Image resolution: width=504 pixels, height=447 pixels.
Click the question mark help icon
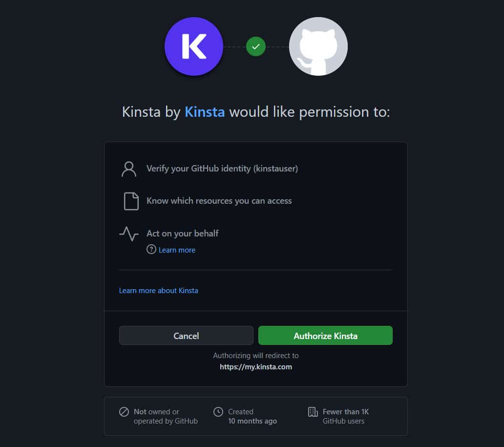click(151, 250)
